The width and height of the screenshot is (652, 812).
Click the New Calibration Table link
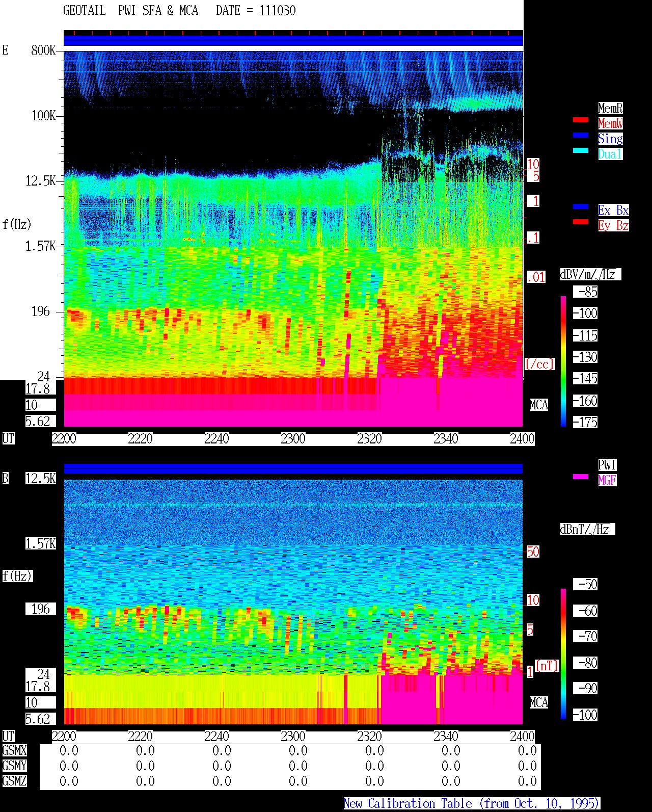click(x=472, y=804)
